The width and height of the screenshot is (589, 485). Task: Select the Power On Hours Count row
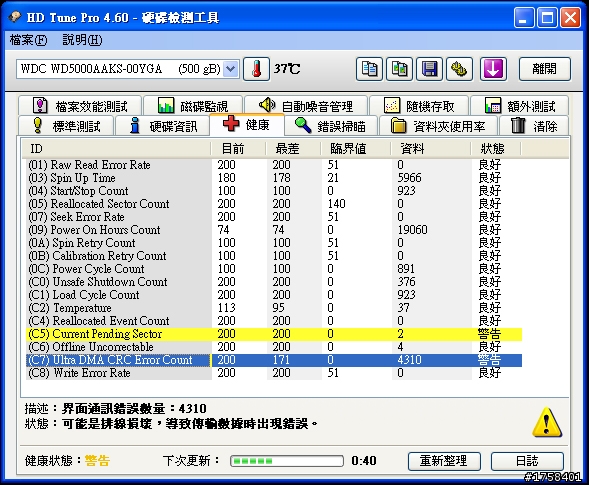pos(273,230)
